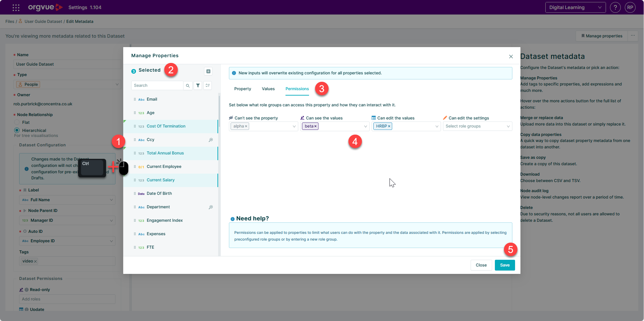The height and width of the screenshot is (321, 644).
Task: Open the Label Full Name dropdown
Action: [67, 200]
